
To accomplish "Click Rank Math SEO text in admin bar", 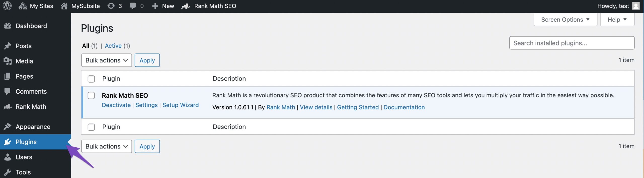I will tap(215, 6).
